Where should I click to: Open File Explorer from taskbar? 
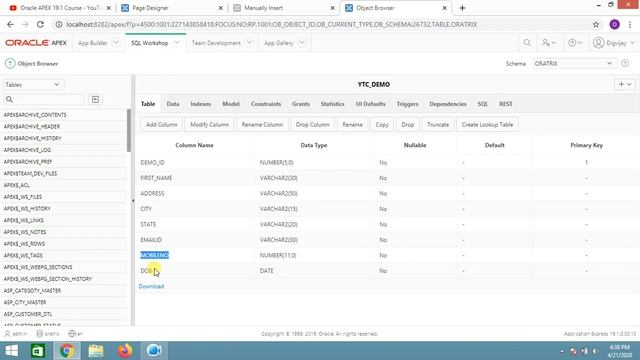point(96,351)
